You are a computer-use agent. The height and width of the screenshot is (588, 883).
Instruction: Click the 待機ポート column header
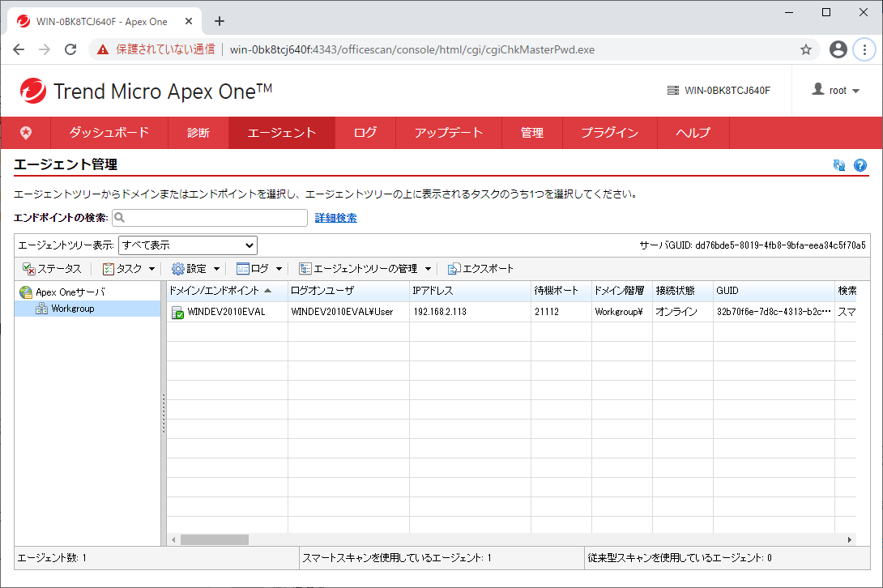(561, 291)
